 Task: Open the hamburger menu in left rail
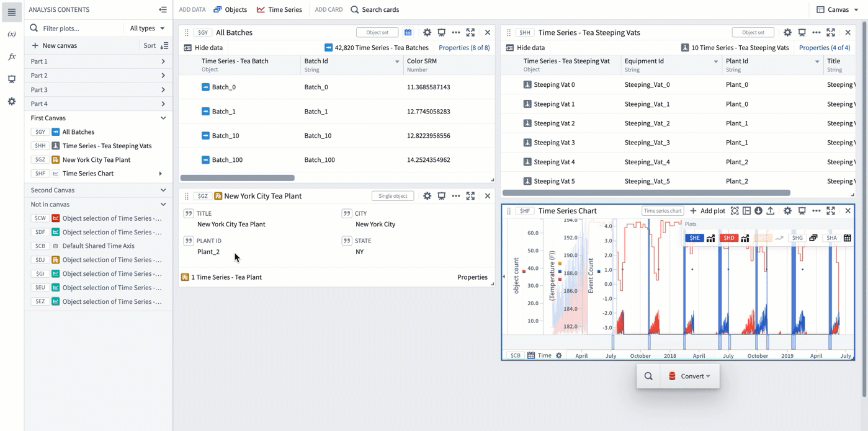point(12,12)
